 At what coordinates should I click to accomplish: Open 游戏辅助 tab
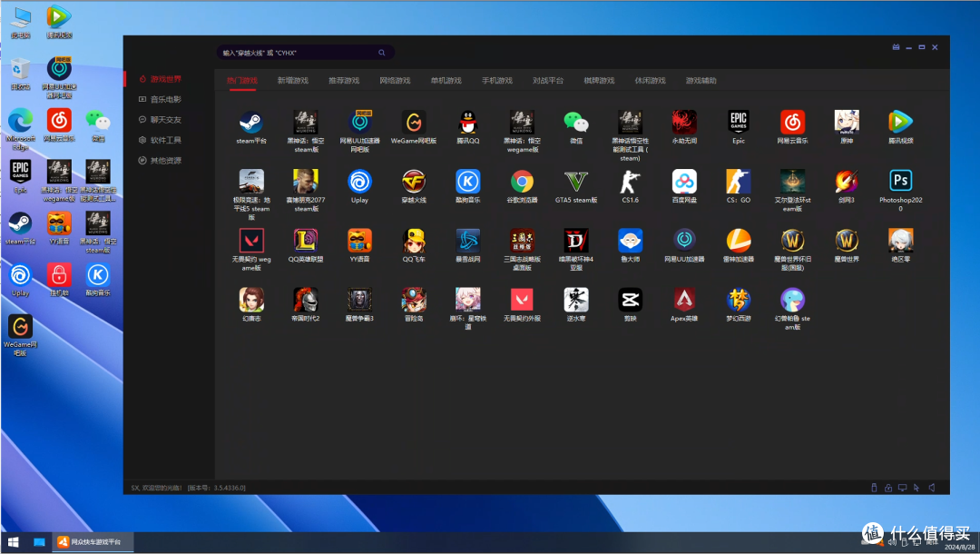pyautogui.click(x=701, y=81)
